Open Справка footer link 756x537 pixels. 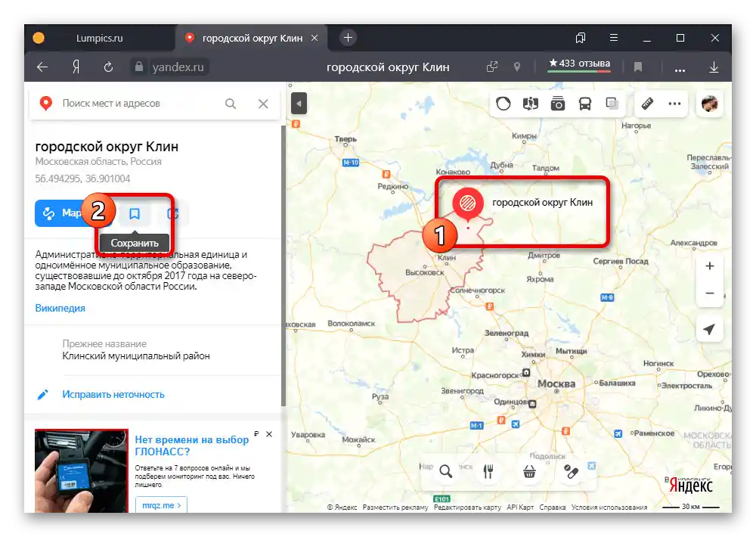pyautogui.click(x=553, y=507)
